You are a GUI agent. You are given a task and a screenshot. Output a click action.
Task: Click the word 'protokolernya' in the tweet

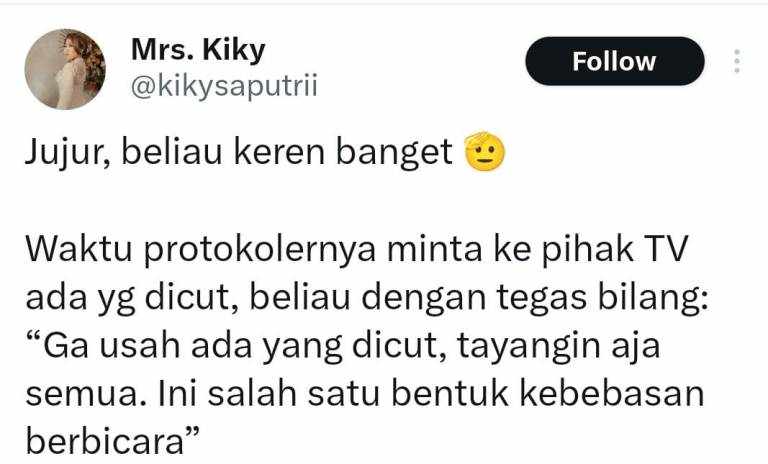coord(260,251)
